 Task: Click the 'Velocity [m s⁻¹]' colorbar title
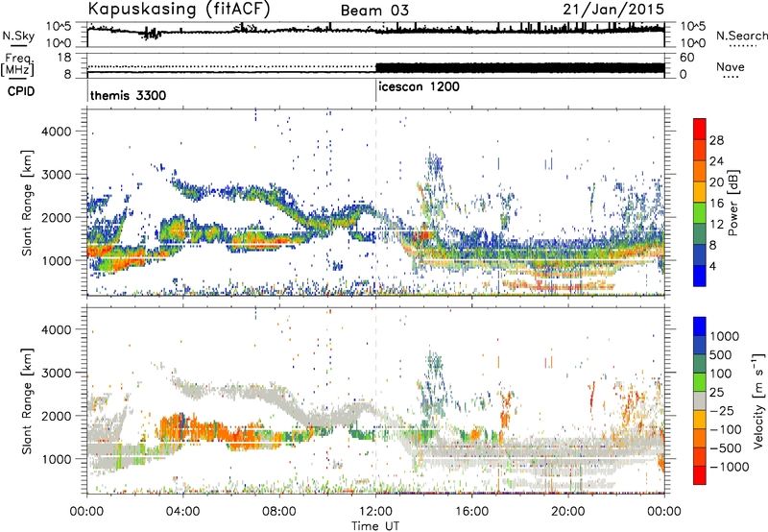[x=758, y=400]
